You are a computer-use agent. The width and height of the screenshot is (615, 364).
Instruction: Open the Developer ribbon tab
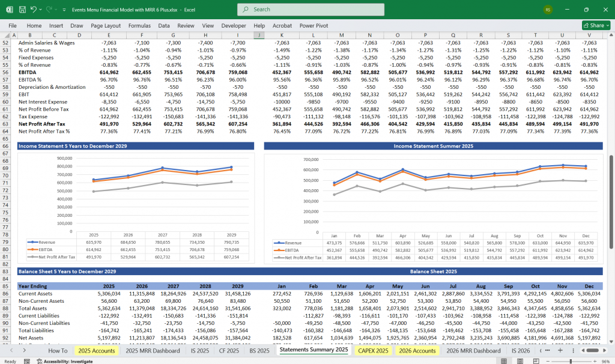click(x=234, y=25)
